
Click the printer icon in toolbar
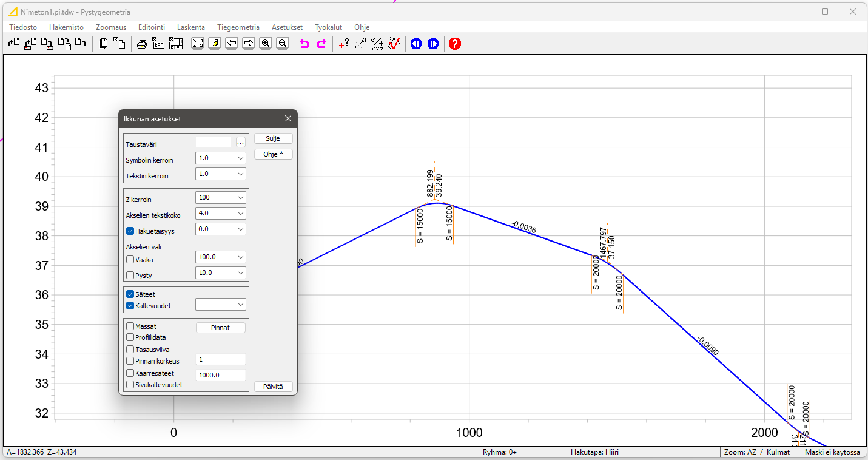(142, 44)
